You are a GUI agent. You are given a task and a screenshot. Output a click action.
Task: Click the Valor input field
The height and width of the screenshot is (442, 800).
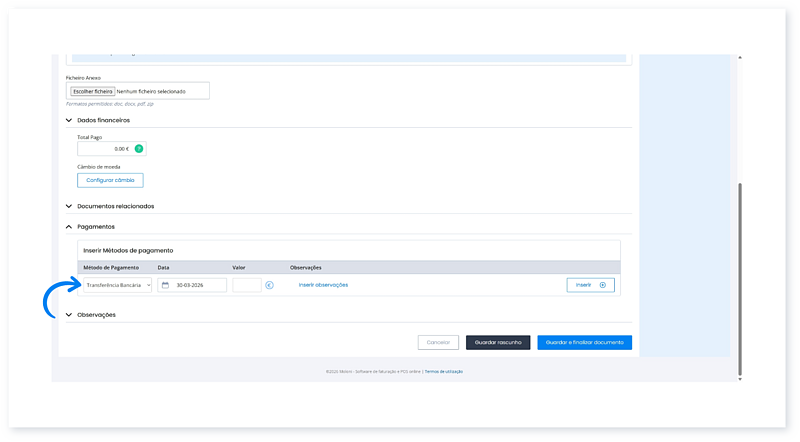[x=247, y=285]
